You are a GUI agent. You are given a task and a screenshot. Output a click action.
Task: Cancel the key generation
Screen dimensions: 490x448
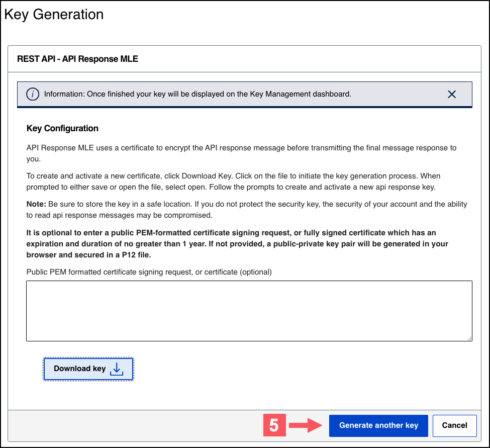click(454, 425)
